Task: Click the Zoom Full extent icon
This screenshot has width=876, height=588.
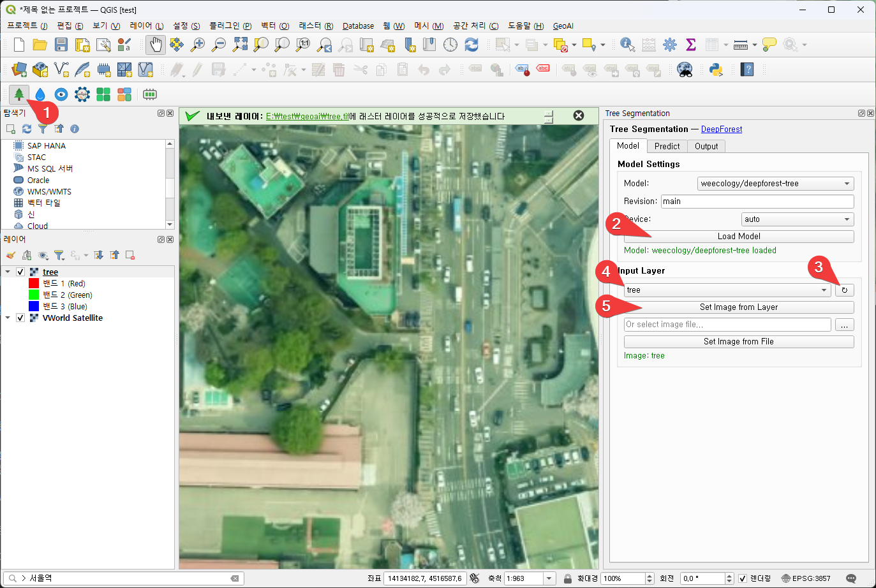Action: point(240,45)
